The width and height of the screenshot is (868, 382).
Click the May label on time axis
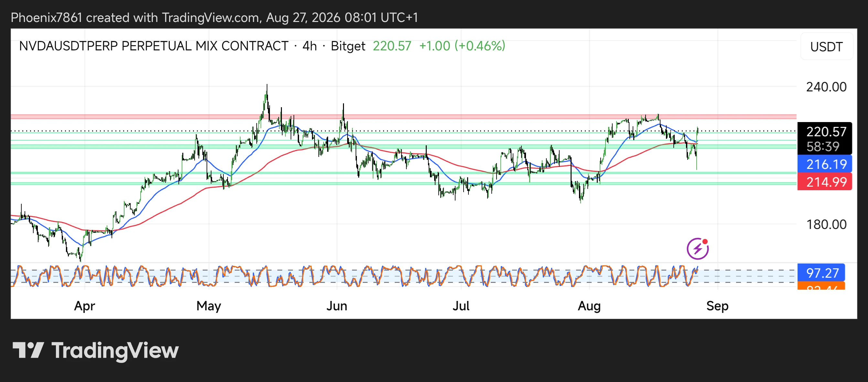click(209, 306)
